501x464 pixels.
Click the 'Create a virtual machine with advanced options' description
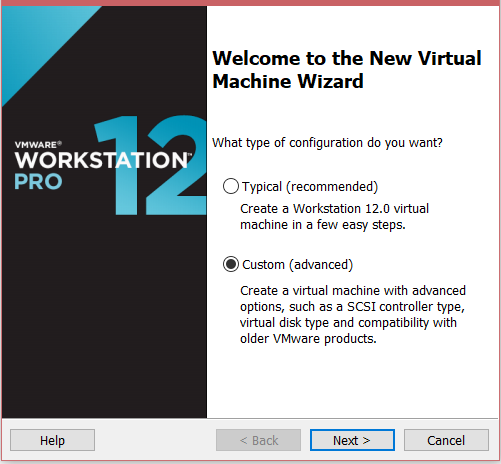(x=353, y=315)
